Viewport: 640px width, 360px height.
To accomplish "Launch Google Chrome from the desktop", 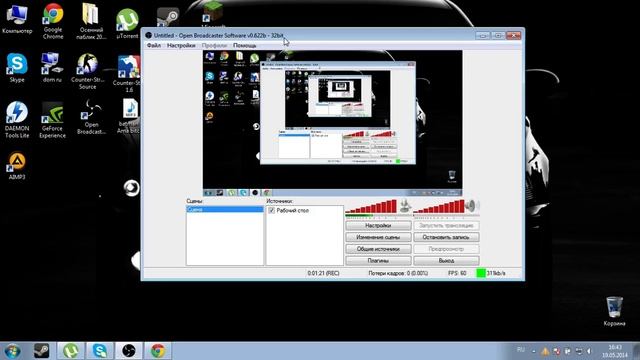I will [53, 20].
